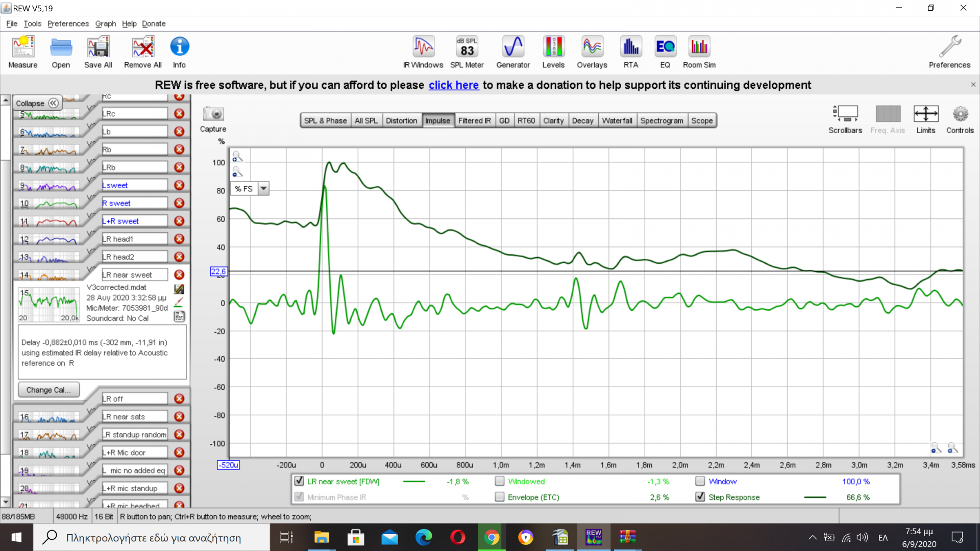Image resolution: width=980 pixels, height=551 pixels.
Task: Toggle graph Scrollbars icon
Action: pos(845,113)
